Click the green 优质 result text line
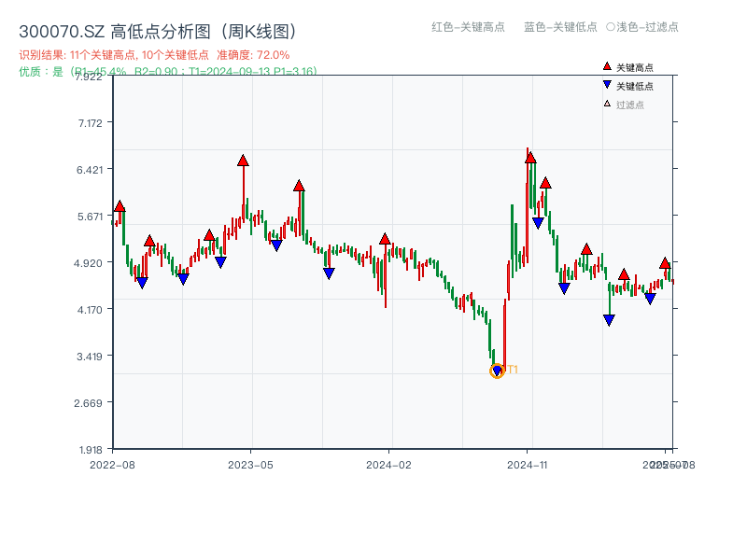Screen dimensions: 747x560 click(x=168, y=71)
